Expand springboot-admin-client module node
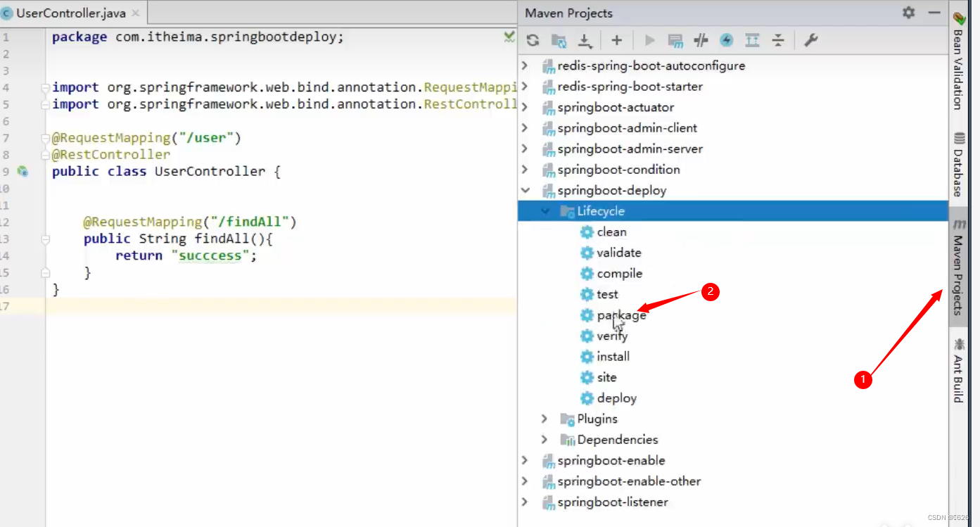Viewport: 980px width, 527px height. click(x=525, y=128)
